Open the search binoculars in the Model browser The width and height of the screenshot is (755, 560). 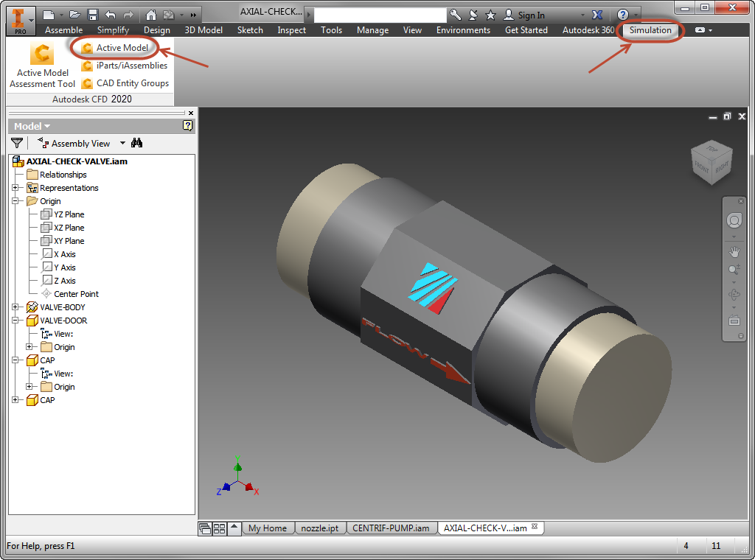pos(136,142)
